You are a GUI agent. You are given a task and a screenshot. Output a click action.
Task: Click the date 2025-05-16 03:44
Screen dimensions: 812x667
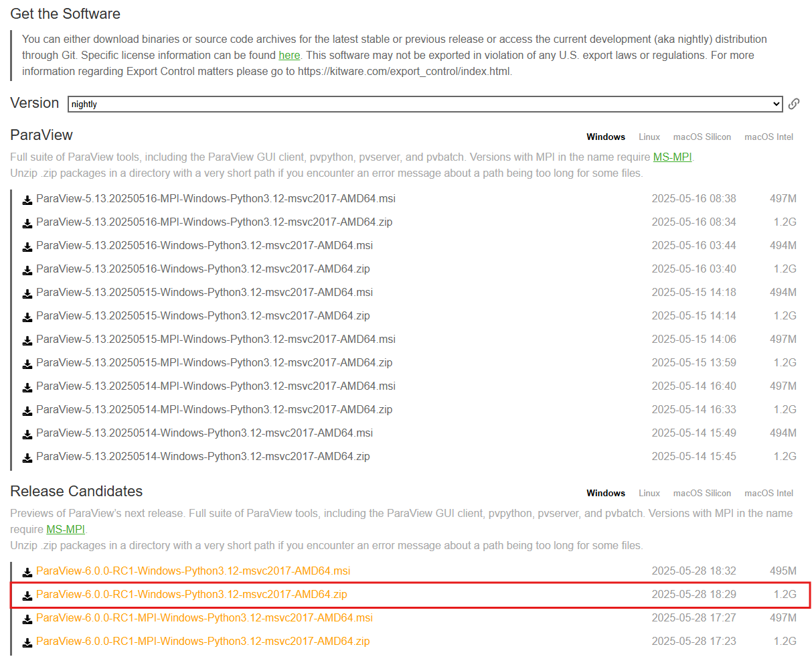coord(694,245)
